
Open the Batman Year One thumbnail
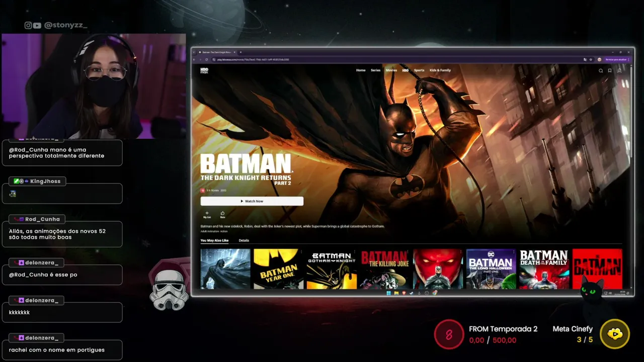coord(278,269)
